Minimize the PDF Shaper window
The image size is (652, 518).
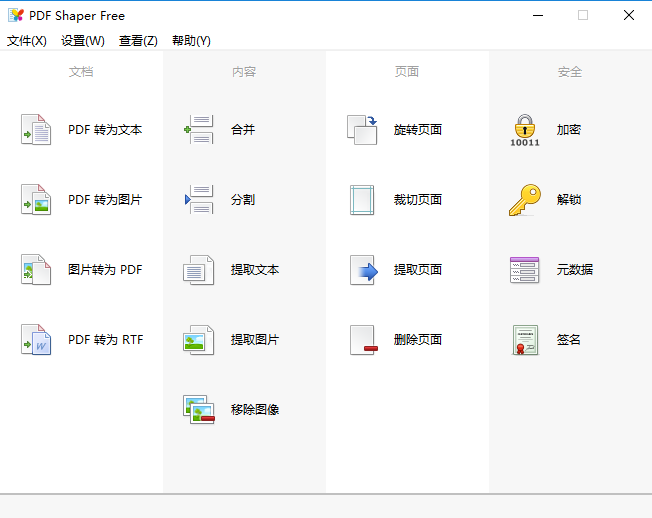(x=538, y=15)
